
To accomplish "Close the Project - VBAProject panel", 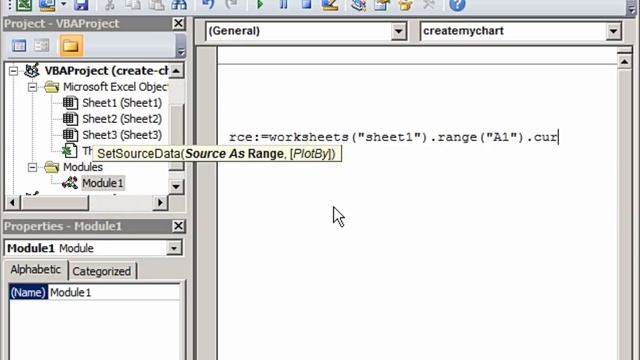I will (x=178, y=23).
